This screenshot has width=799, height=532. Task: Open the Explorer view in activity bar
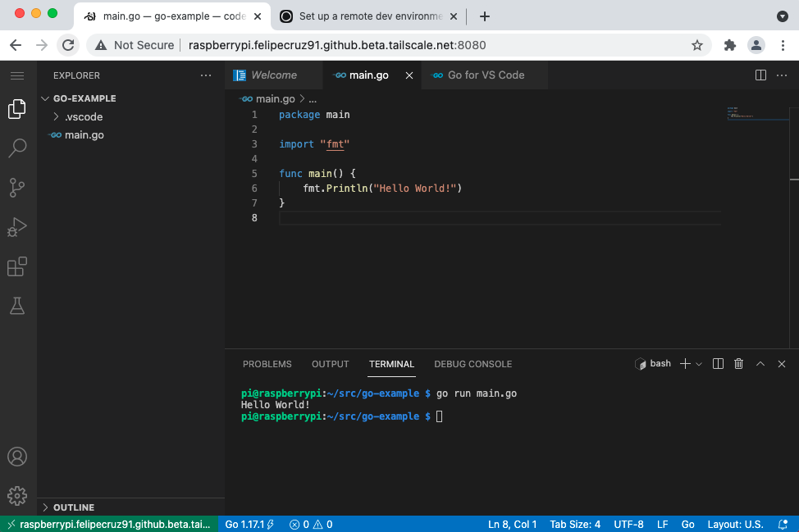click(17, 109)
